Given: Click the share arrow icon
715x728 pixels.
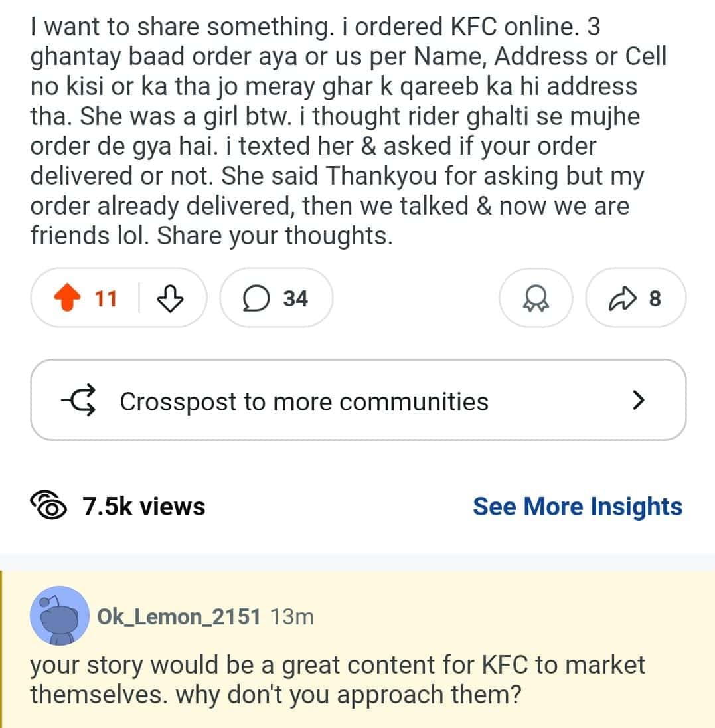Looking at the screenshot, I should pyautogui.click(x=621, y=298).
